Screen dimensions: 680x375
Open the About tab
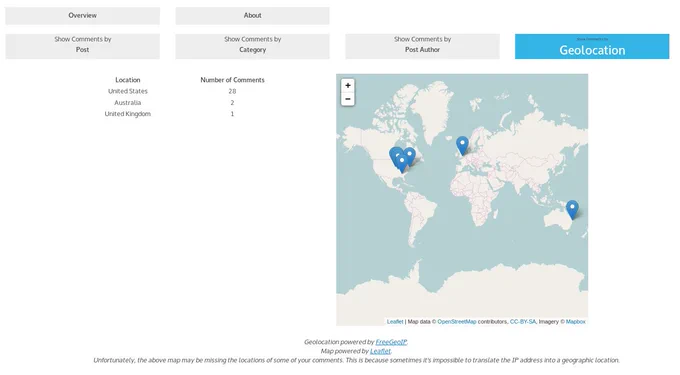pyautogui.click(x=252, y=16)
